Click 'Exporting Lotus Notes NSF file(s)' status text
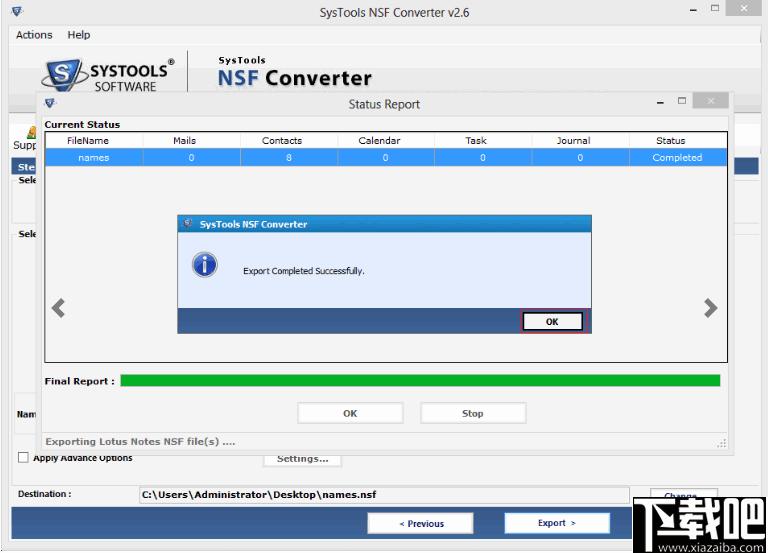The height and width of the screenshot is (553, 768). [140, 441]
